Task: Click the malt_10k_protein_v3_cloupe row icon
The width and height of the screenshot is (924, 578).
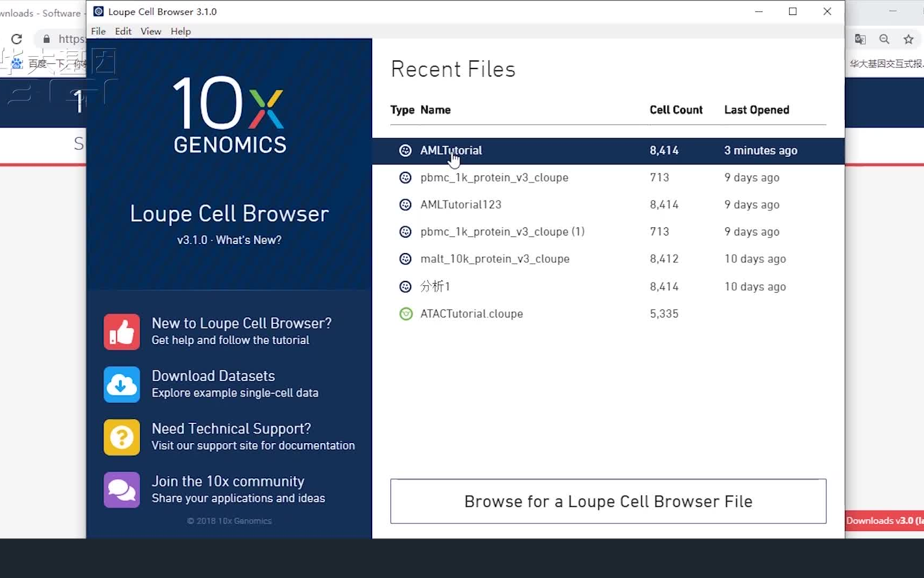Action: point(405,259)
